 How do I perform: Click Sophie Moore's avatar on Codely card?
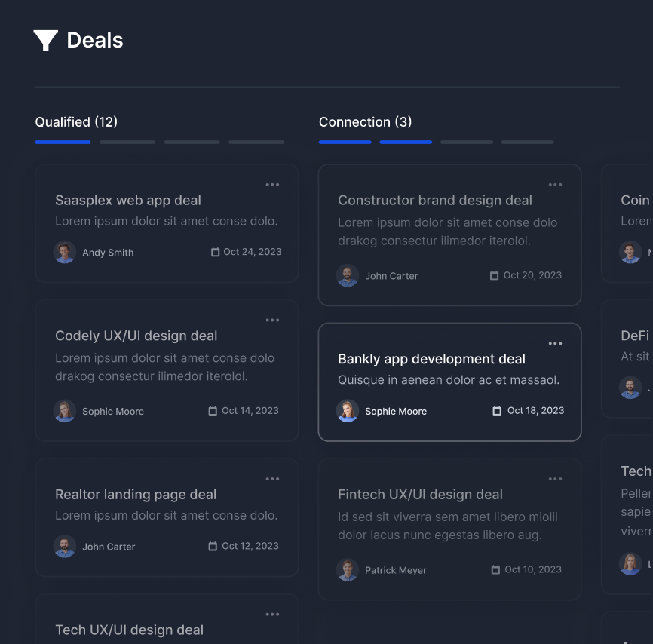pyautogui.click(x=64, y=410)
